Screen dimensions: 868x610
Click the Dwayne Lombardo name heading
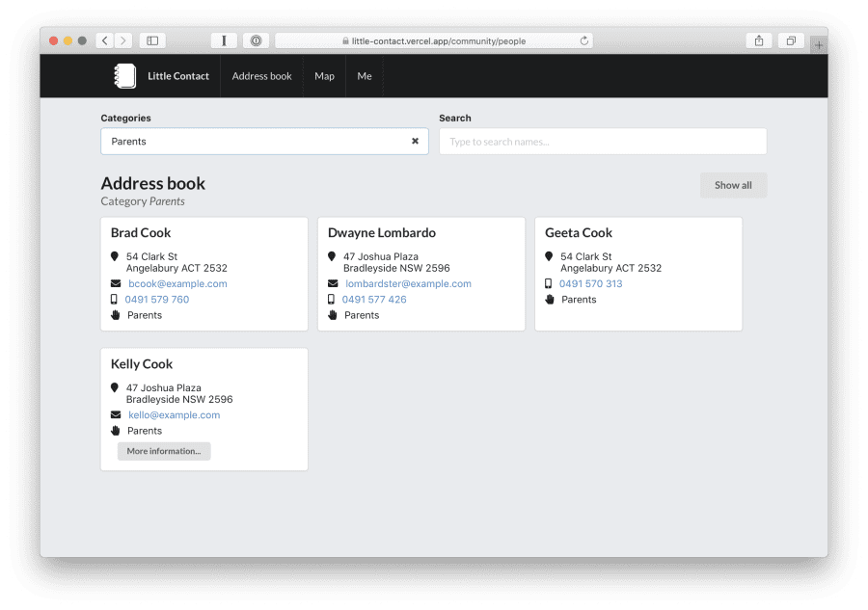click(x=381, y=233)
